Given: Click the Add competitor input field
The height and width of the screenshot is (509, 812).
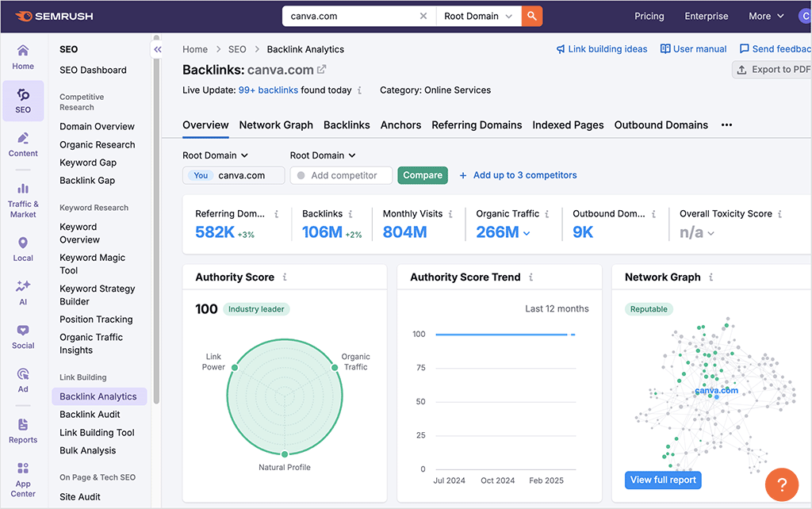Looking at the screenshot, I should [x=341, y=175].
